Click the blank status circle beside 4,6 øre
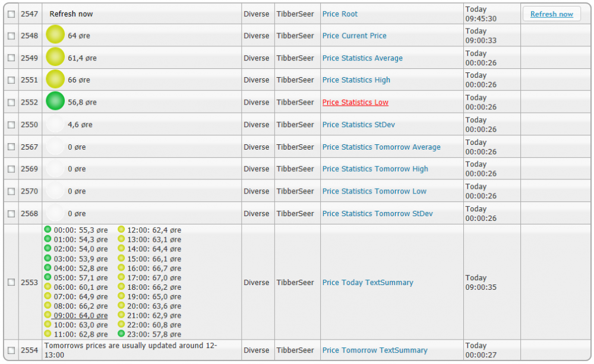 coord(55,125)
